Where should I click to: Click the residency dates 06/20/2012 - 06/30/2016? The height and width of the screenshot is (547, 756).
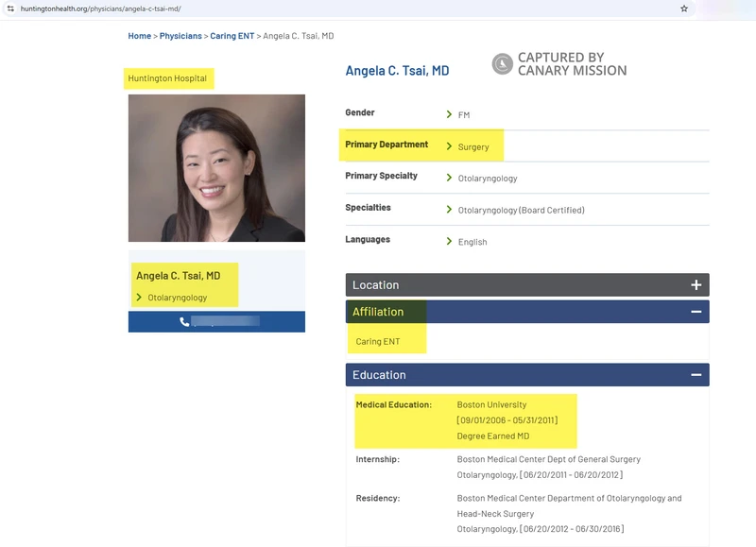click(x=574, y=529)
